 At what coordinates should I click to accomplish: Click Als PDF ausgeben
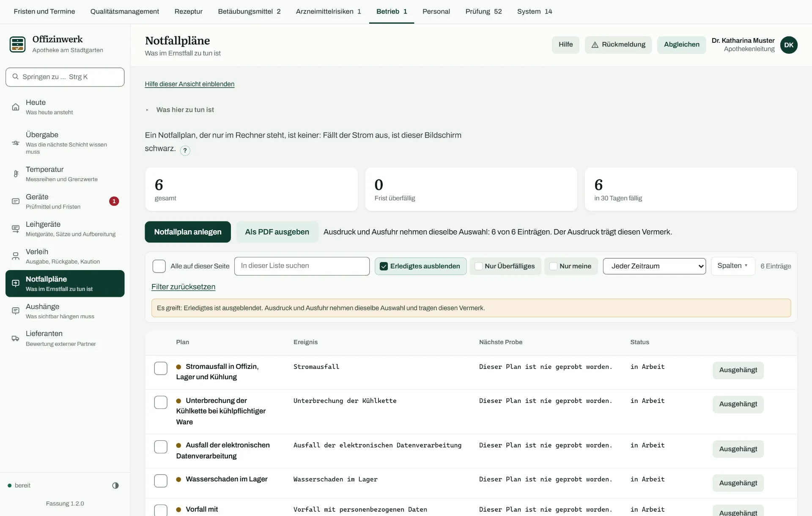pos(277,232)
